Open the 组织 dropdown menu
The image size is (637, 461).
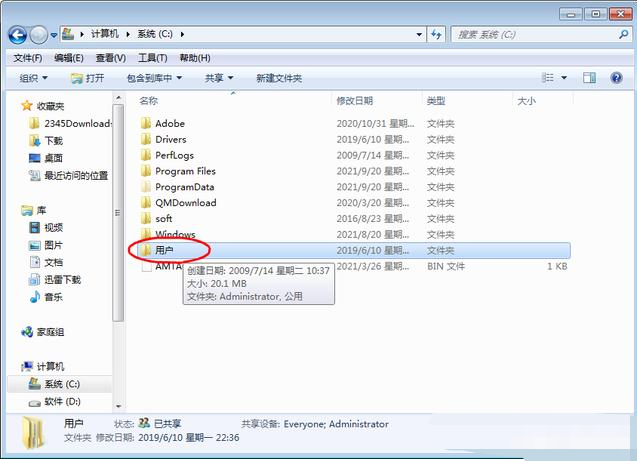coord(33,78)
